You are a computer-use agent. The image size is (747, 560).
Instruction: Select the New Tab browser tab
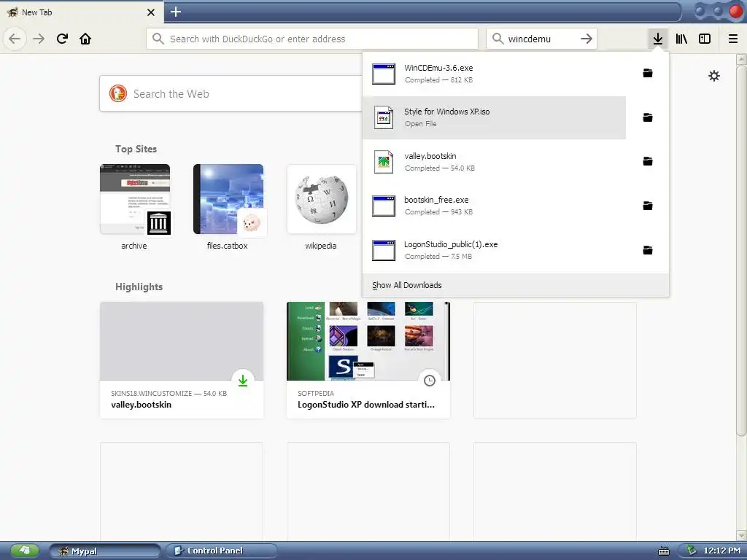pyautogui.click(x=82, y=12)
